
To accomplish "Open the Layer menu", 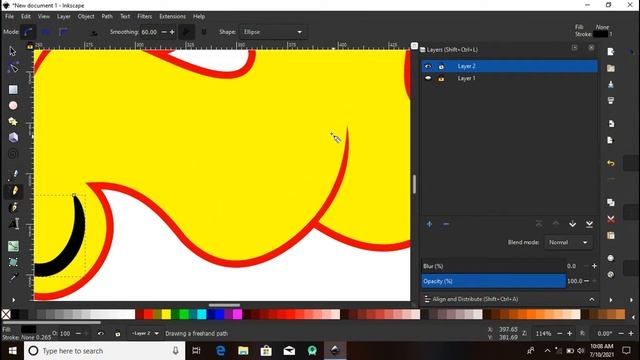I will [64, 16].
